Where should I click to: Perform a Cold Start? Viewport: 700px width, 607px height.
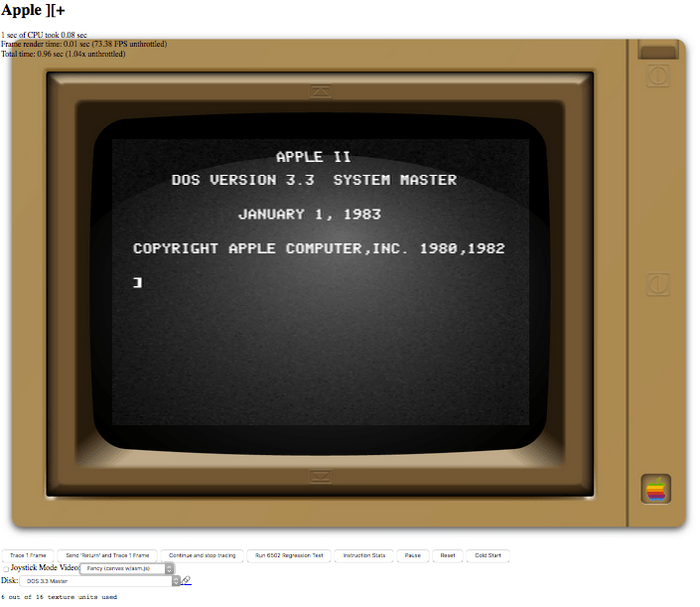(x=489, y=555)
